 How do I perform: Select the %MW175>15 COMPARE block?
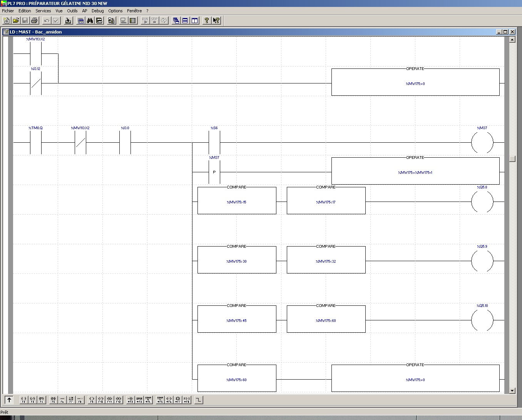[x=237, y=201]
